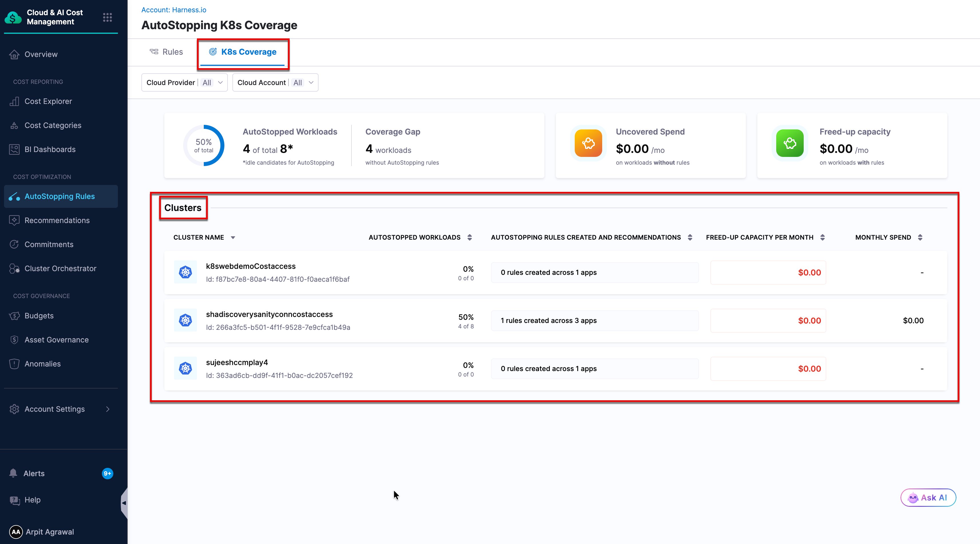The image size is (980, 544).
Task: Click Kubernetes icon for sujeeshccmplay4
Action: (x=185, y=368)
